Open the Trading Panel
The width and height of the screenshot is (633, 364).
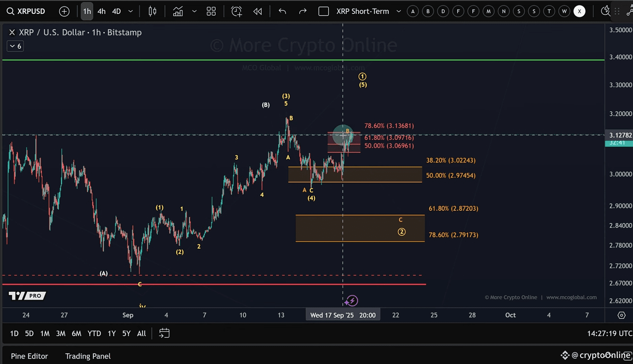(87, 356)
